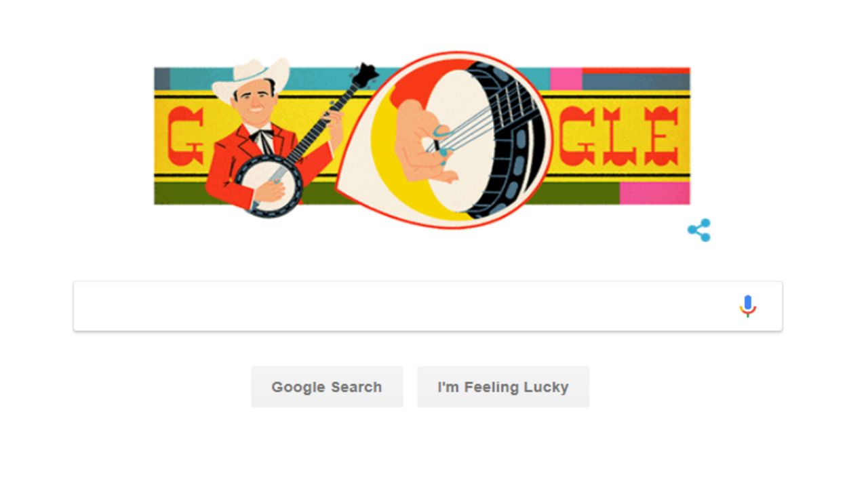Click the large pink rectangle at the doodle's bottom edge
This screenshot has width=868, height=488.
tap(654, 193)
